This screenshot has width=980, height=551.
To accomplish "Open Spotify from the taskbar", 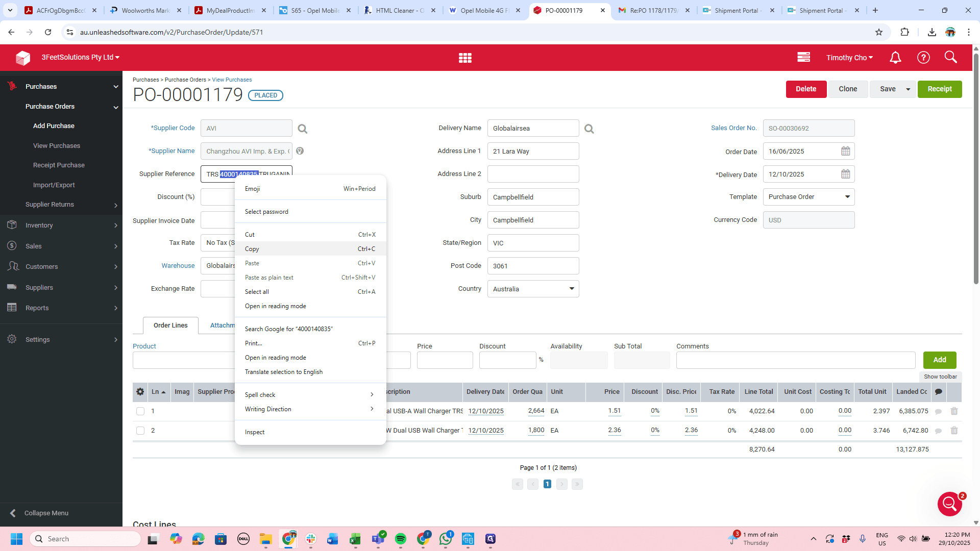I will tap(400, 539).
